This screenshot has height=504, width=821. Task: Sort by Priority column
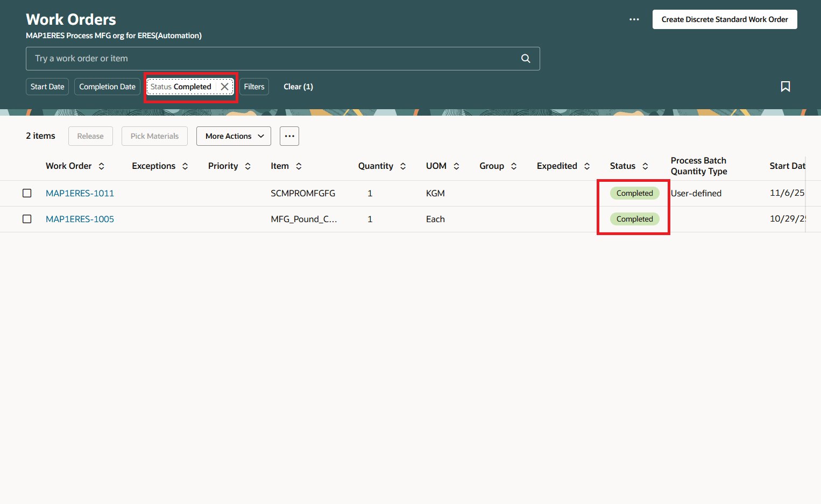pyautogui.click(x=248, y=166)
